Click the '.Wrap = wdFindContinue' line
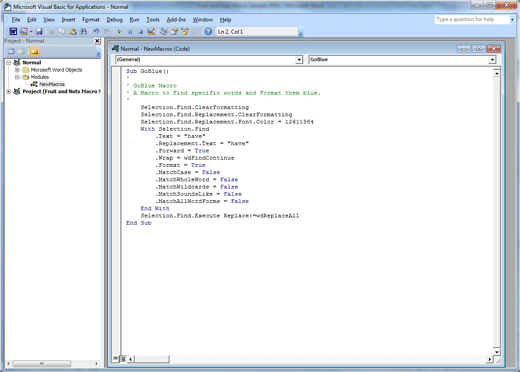520x372 pixels. (x=195, y=158)
